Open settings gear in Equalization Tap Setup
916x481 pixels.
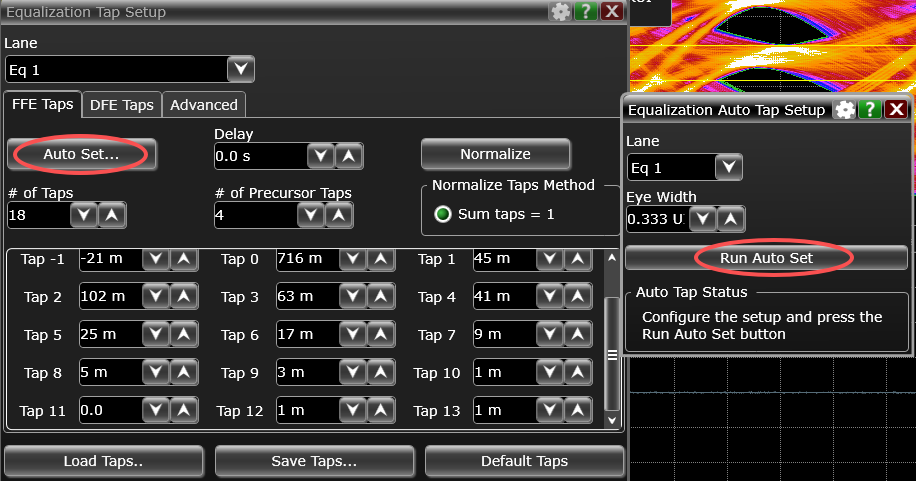click(560, 11)
